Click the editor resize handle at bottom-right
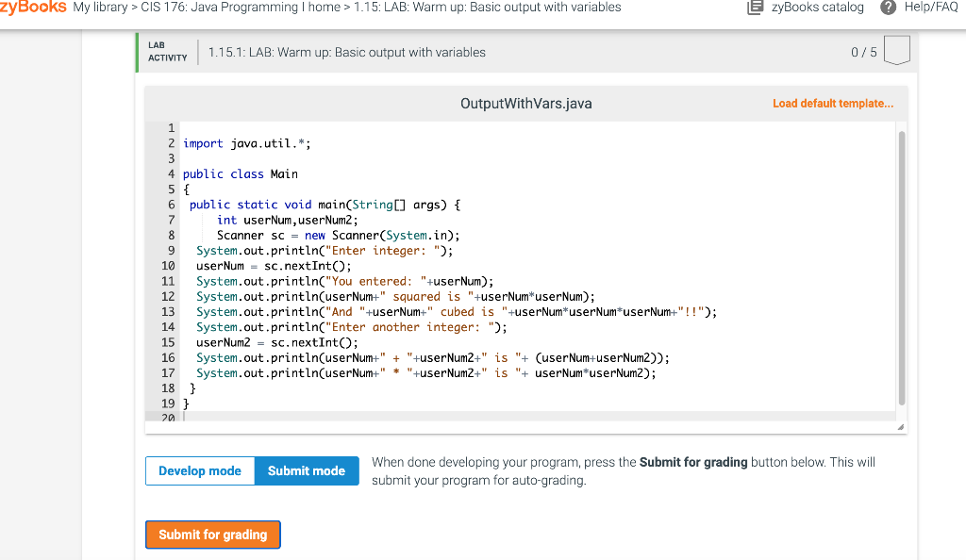The image size is (966, 560). (900, 426)
